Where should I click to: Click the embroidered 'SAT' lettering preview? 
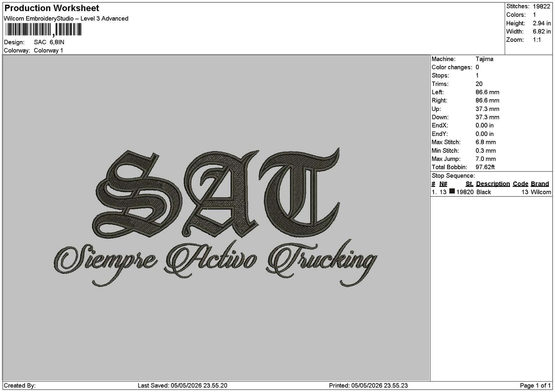(x=216, y=193)
